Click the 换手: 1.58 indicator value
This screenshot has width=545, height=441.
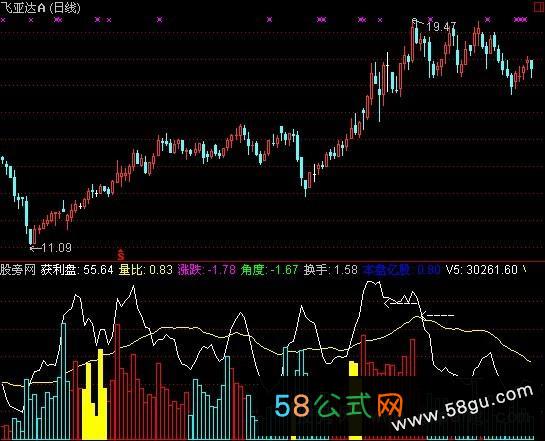[x=331, y=270]
